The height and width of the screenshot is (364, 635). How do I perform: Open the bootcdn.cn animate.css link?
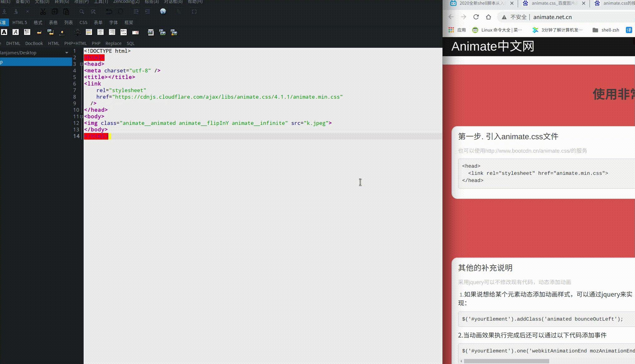527,151
